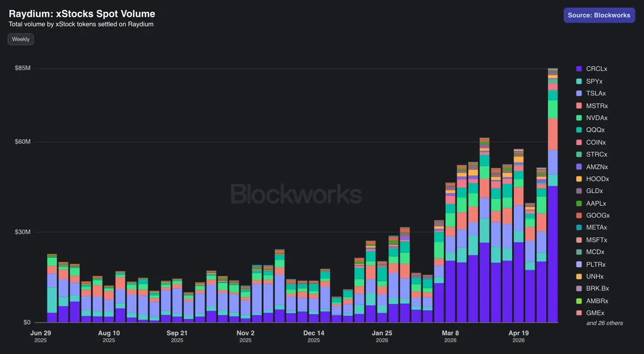Click the subtitle about xStock tokens settled
Viewport: 644px width, 354px height.
click(x=81, y=24)
